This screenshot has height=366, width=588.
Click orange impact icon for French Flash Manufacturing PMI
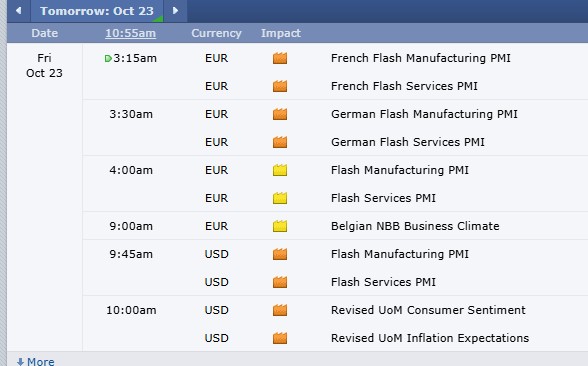pos(280,58)
